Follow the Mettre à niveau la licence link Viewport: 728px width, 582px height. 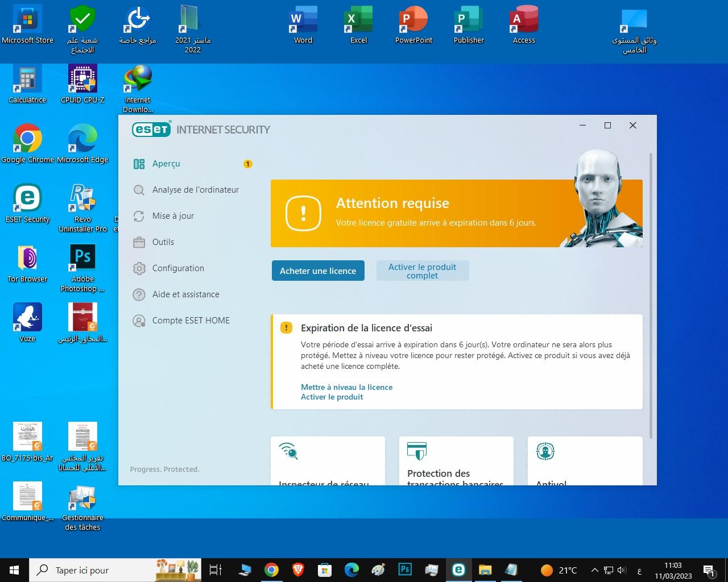coord(346,387)
